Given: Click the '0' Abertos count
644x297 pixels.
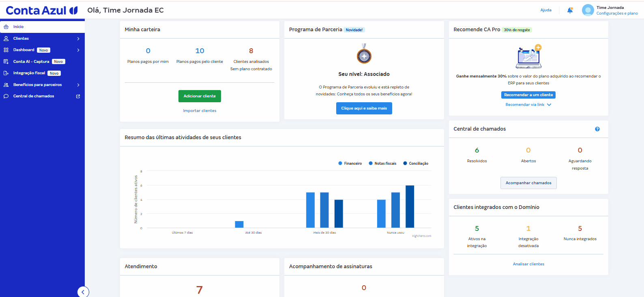Looking at the screenshot, I should coord(528,150).
